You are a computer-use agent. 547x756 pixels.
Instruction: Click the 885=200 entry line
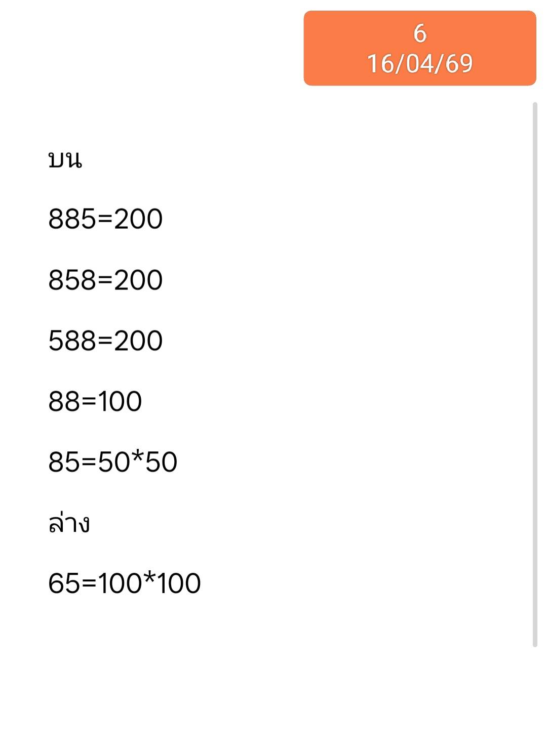click(105, 219)
